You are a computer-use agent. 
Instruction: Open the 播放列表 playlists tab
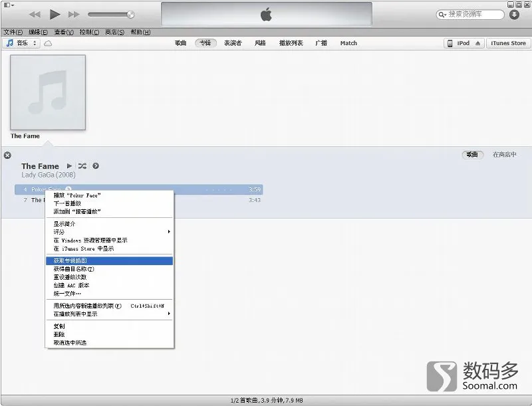(291, 43)
